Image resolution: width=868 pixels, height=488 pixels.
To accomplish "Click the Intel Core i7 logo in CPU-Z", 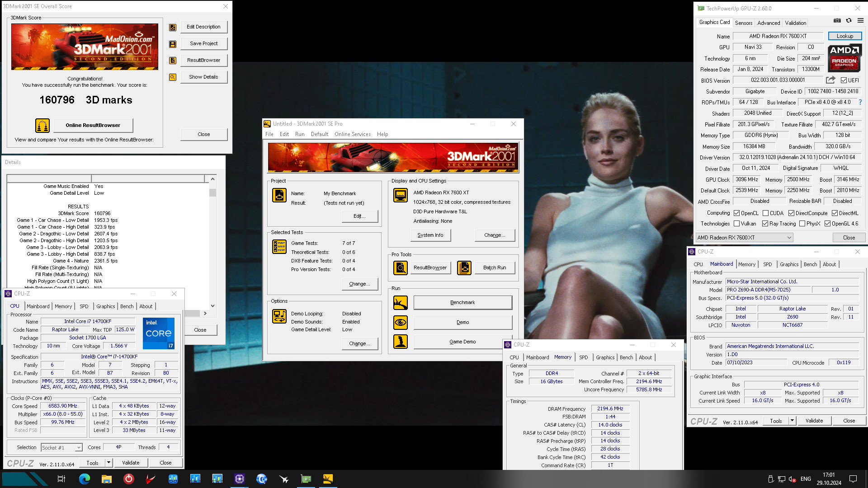I will click(x=159, y=333).
